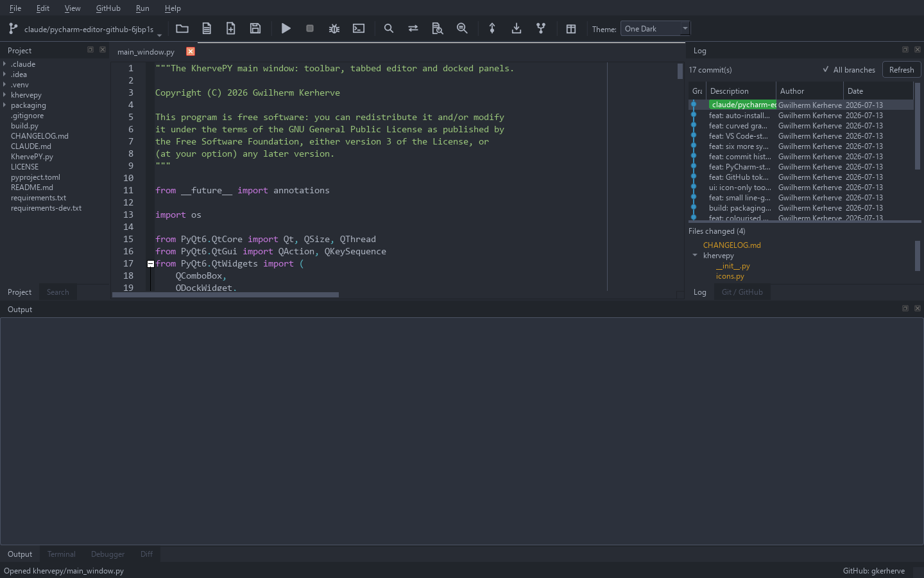Click the Refresh button in Log panel
Image resolution: width=924 pixels, height=578 pixels.
point(902,69)
